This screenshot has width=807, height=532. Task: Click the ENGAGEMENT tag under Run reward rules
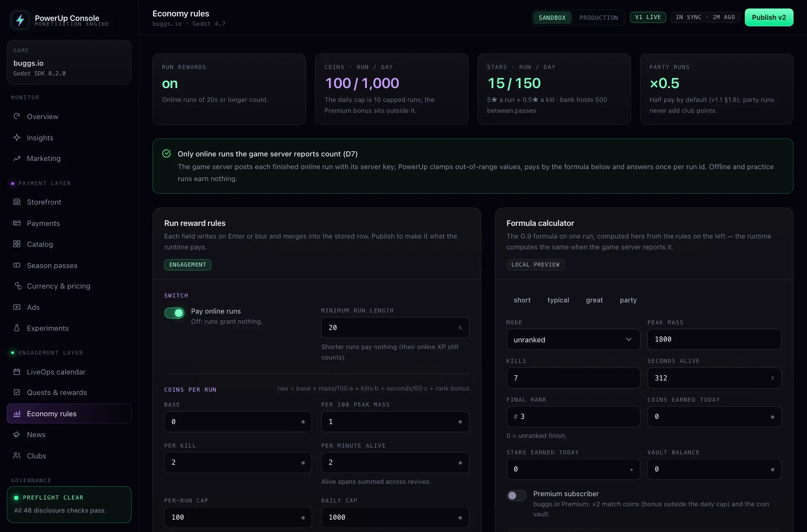click(x=188, y=265)
